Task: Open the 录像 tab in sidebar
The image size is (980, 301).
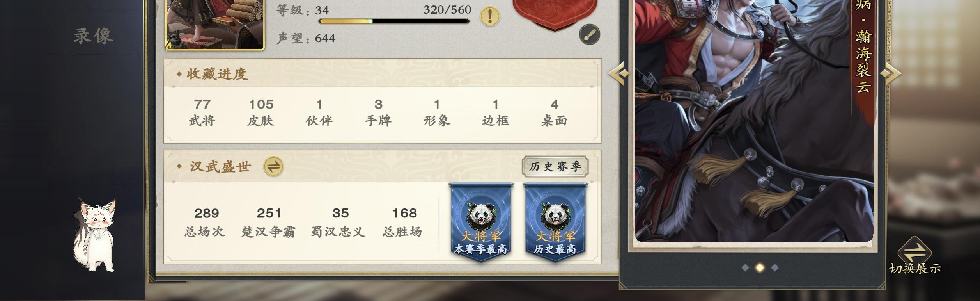Action: (x=94, y=36)
